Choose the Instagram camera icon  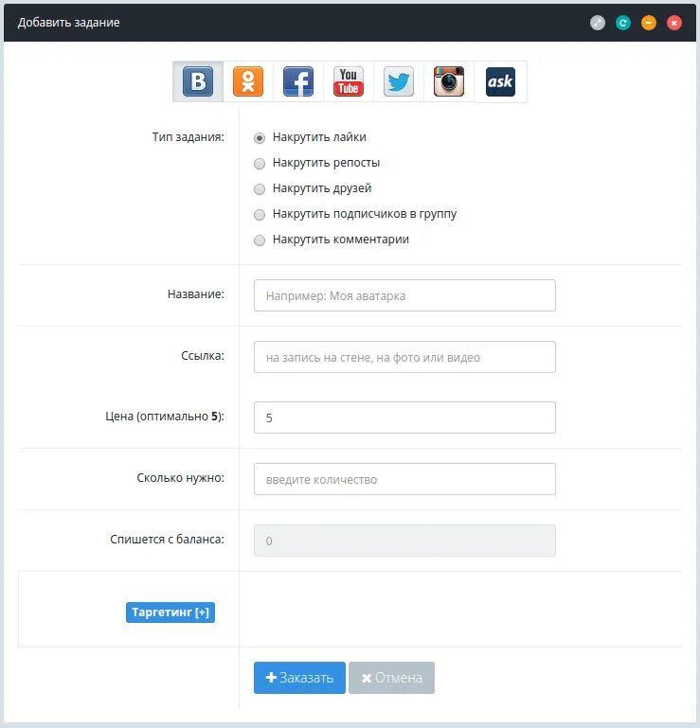(449, 81)
